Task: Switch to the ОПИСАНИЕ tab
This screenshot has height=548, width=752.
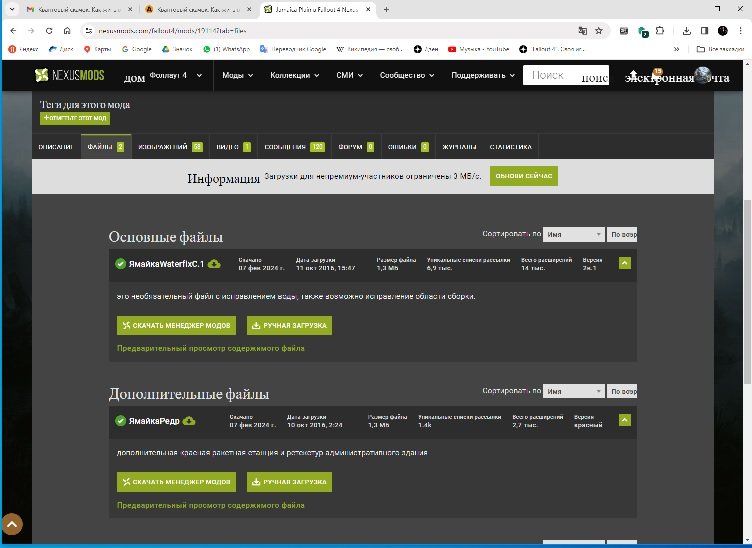Action: click(x=56, y=147)
